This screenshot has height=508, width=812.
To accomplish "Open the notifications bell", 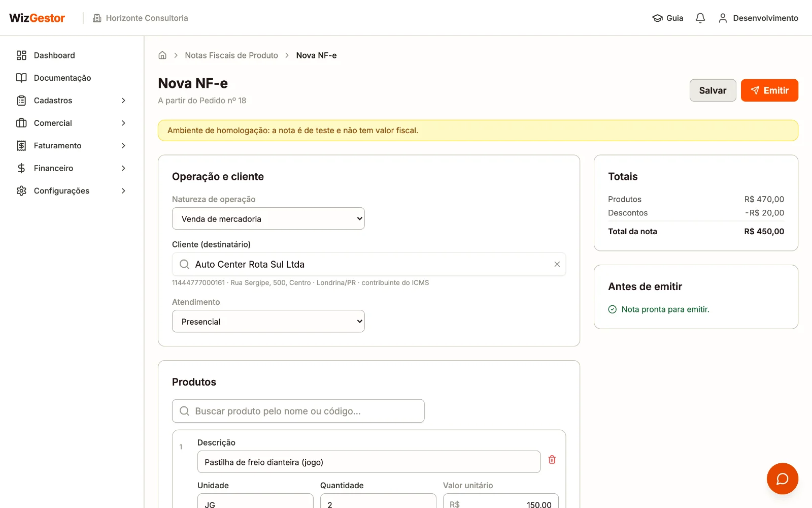I will [x=700, y=18].
